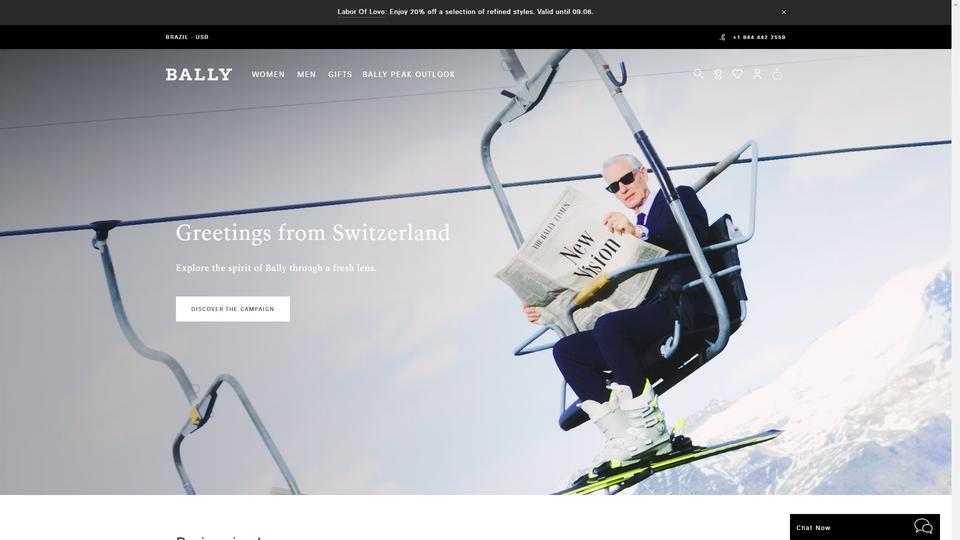Open the shopping bag icon
Image resolution: width=960 pixels, height=540 pixels.
[778, 74]
